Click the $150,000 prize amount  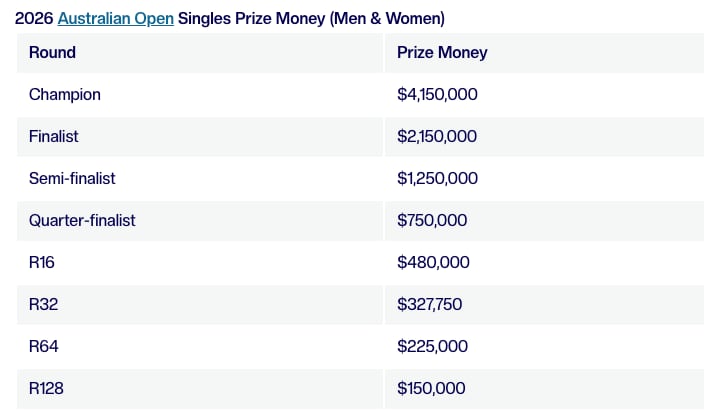tap(431, 388)
